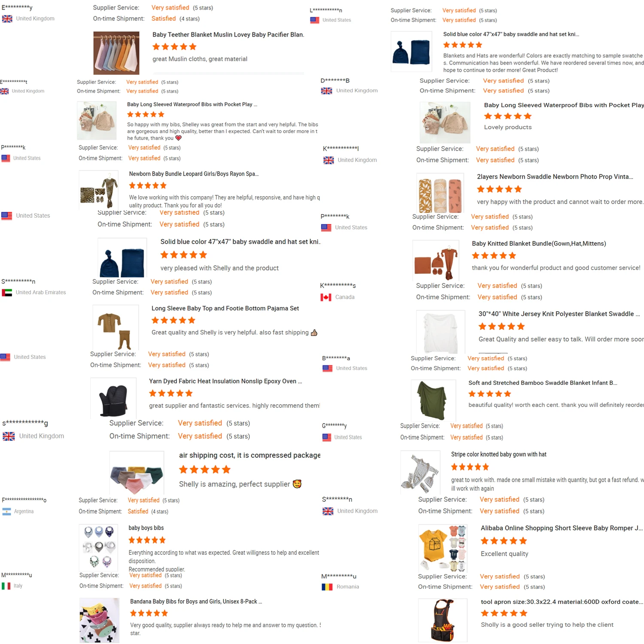Click the Canada flag icon
The image size is (644, 644).
pyautogui.click(x=326, y=297)
